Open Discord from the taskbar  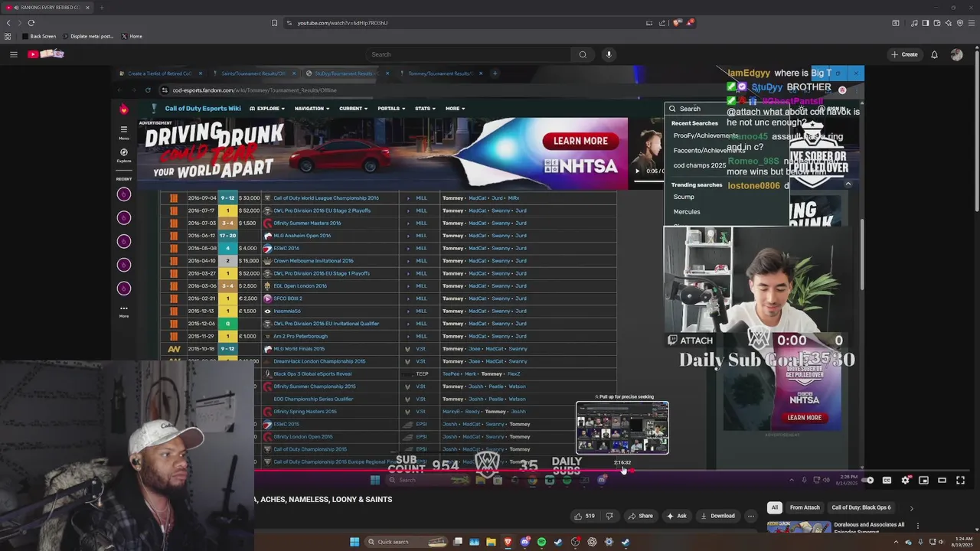click(525, 542)
